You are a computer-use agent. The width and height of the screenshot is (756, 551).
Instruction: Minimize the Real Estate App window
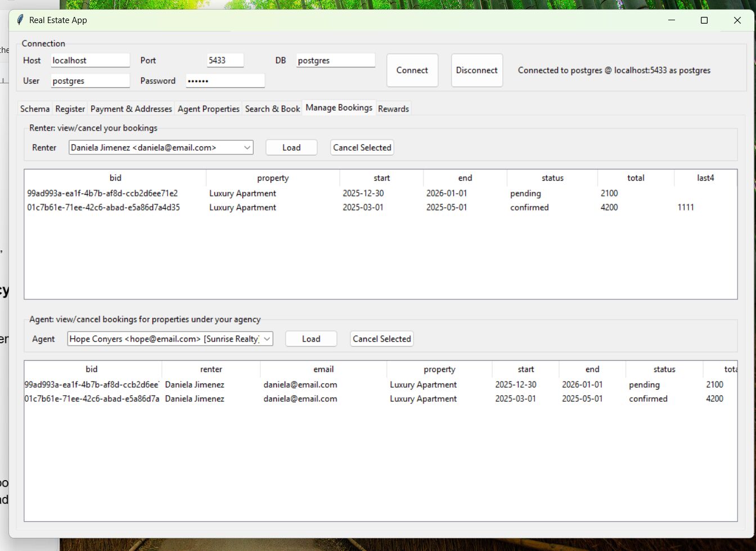click(672, 20)
